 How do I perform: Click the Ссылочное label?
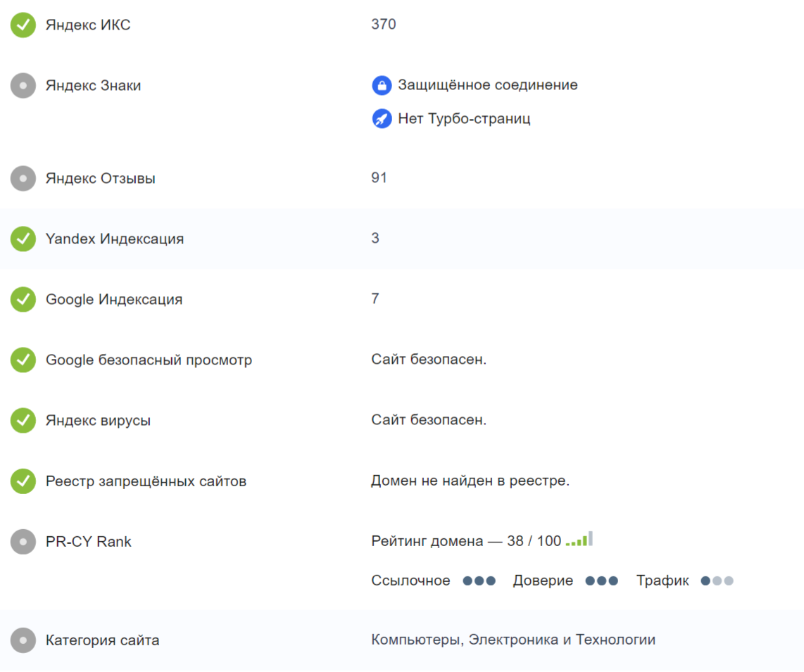point(410,581)
